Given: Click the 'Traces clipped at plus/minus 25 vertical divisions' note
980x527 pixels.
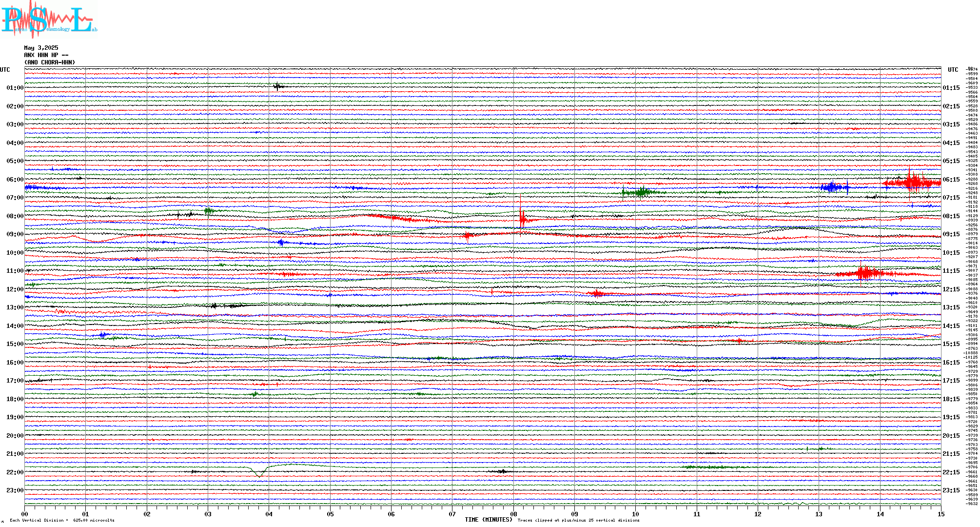Looking at the screenshot, I should tap(578, 520).
